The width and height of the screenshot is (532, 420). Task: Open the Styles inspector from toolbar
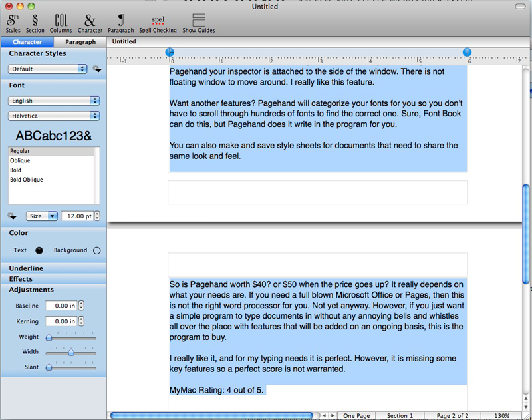coord(13,22)
